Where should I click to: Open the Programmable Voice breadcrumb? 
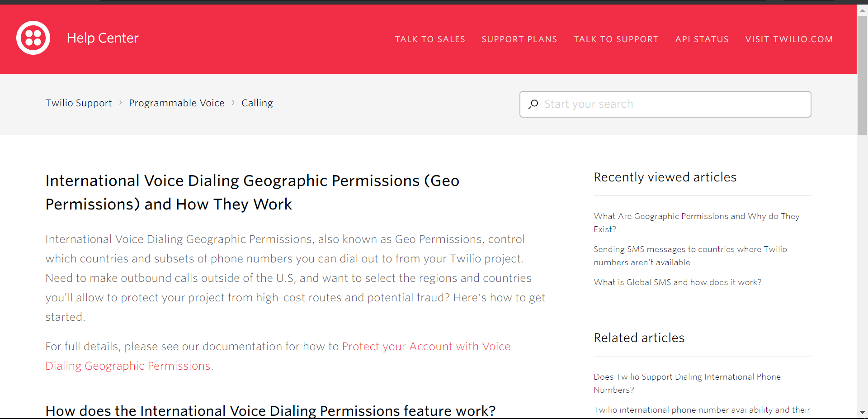point(176,103)
